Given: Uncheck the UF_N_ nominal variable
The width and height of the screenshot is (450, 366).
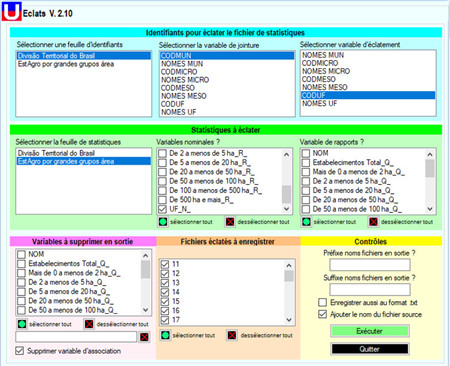Looking at the screenshot, I should tap(162, 209).
